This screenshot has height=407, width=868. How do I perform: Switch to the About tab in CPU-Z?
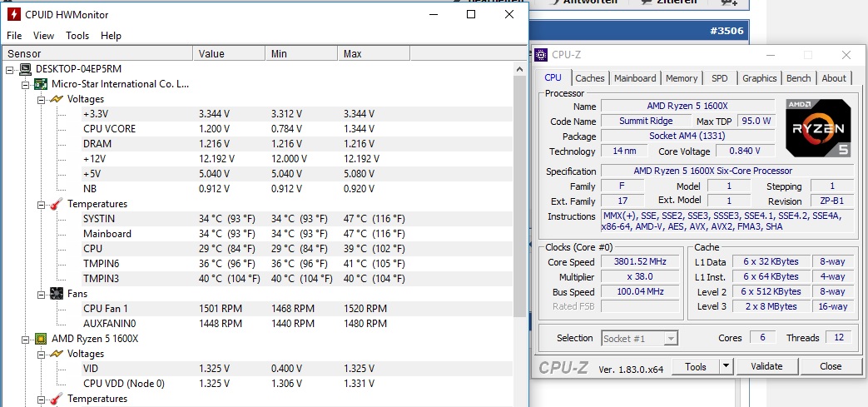834,78
